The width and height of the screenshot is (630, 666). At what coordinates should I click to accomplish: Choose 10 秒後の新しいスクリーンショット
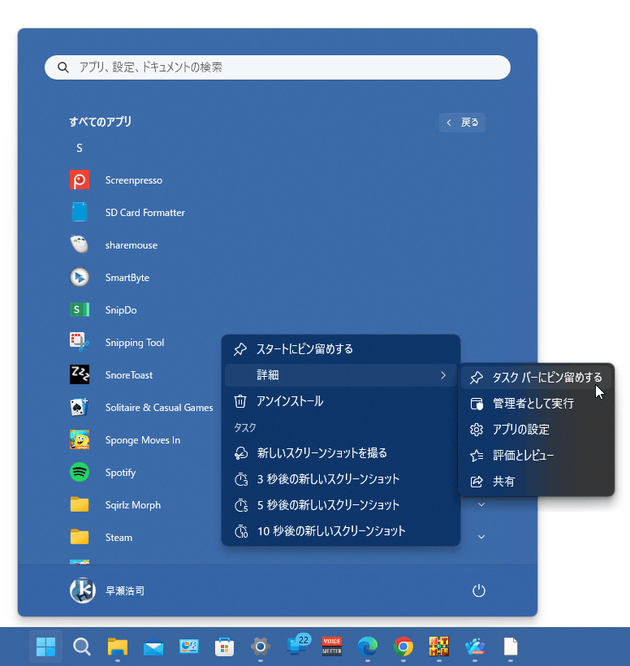(x=341, y=531)
